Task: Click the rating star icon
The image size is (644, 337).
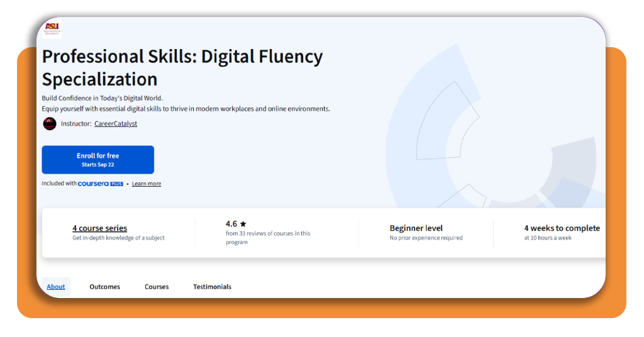Action: [x=243, y=224]
